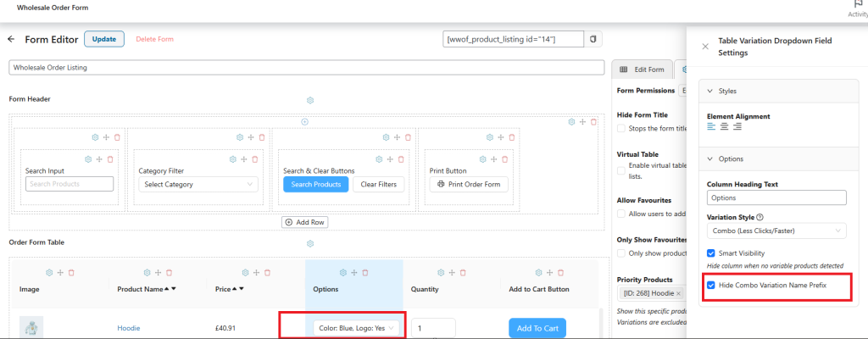Image resolution: width=868 pixels, height=339 pixels.
Task: Click the Search Products input field
Action: coord(70,184)
